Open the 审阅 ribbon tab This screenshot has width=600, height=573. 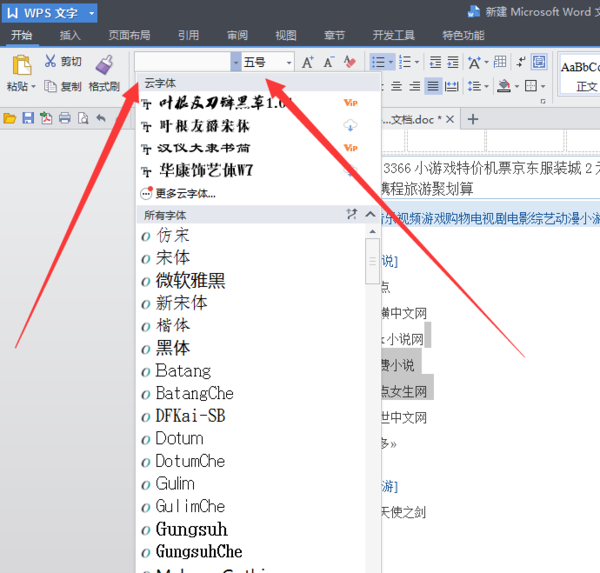pyautogui.click(x=237, y=35)
